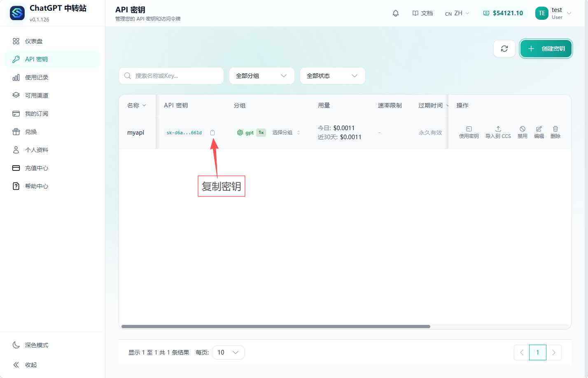Delete the myapi key with 删除

pyautogui.click(x=555, y=132)
